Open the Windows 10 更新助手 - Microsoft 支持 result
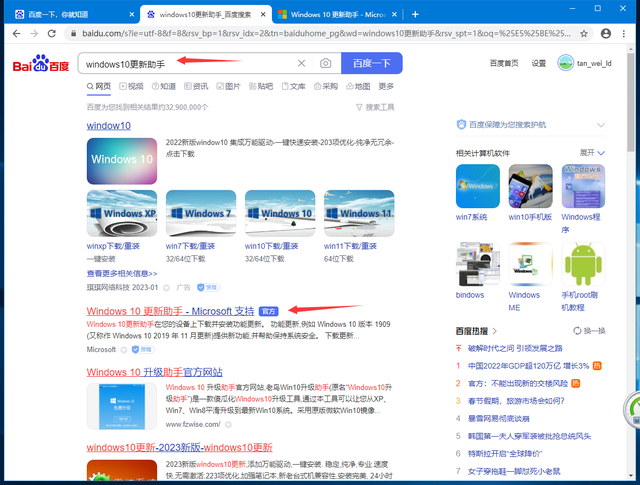Screen dimensions: 640x485 pos(170,311)
